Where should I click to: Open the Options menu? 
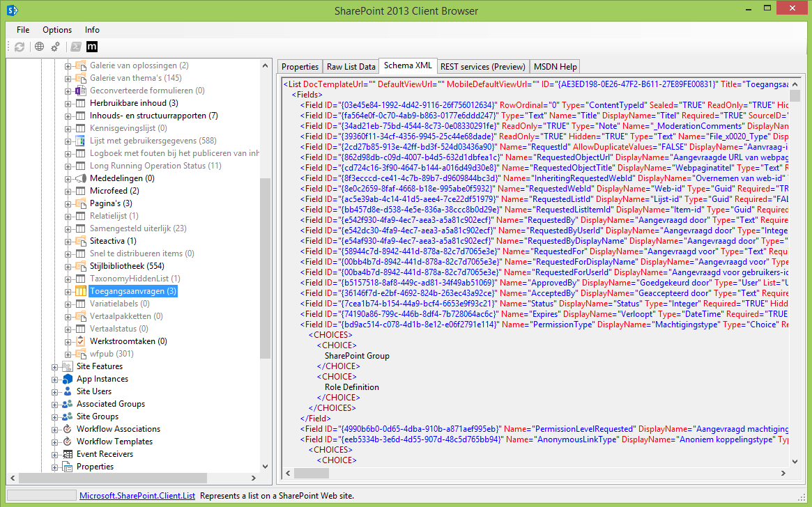click(x=56, y=30)
